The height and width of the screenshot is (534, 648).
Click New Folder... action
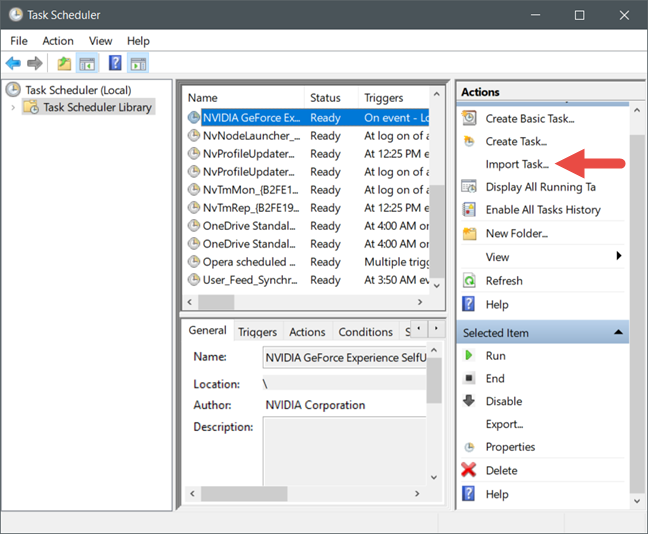click(517, 234)
